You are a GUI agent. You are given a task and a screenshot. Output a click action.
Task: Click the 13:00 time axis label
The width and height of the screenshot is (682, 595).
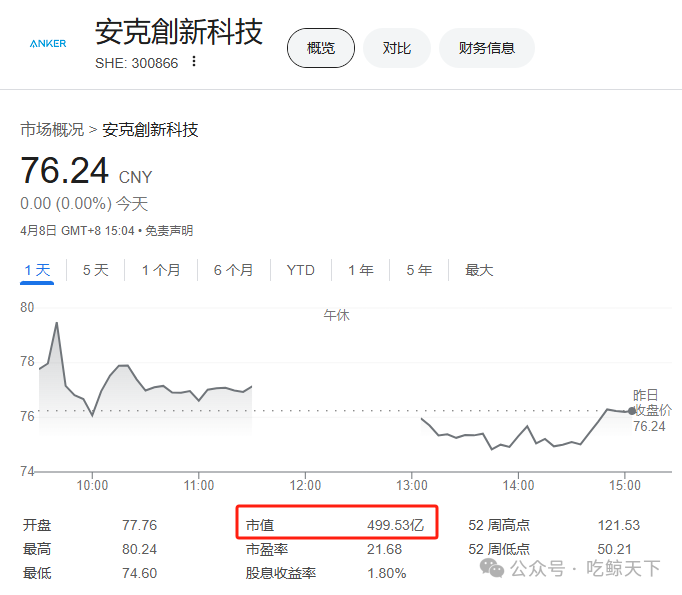point(411,485)
